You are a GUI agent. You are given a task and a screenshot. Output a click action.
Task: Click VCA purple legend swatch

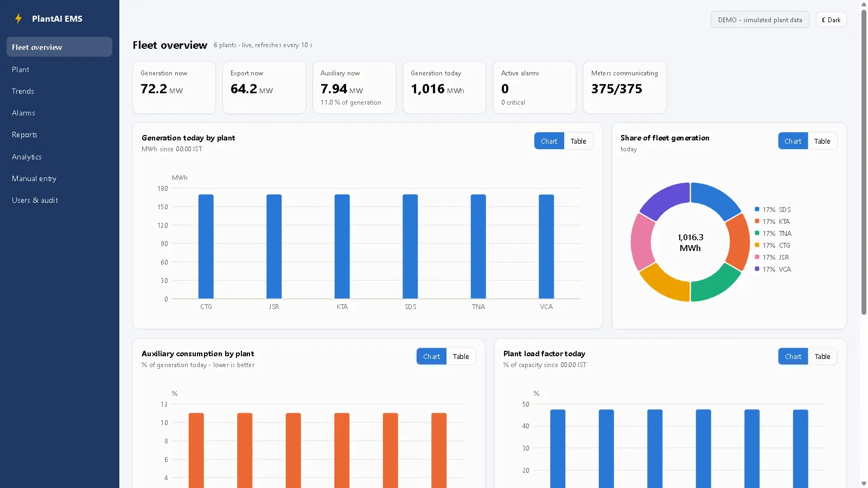tap(757, 269)
